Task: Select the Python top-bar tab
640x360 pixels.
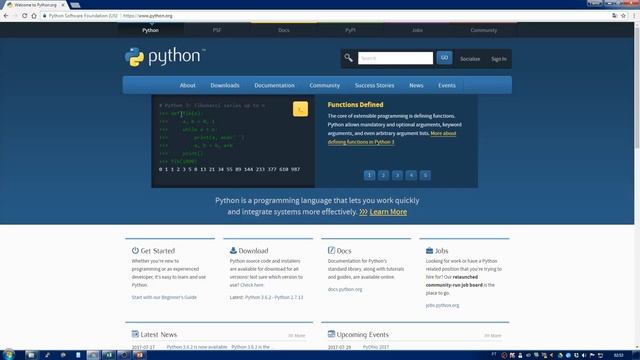Action: pyautogui.click(x=151, y=30)
